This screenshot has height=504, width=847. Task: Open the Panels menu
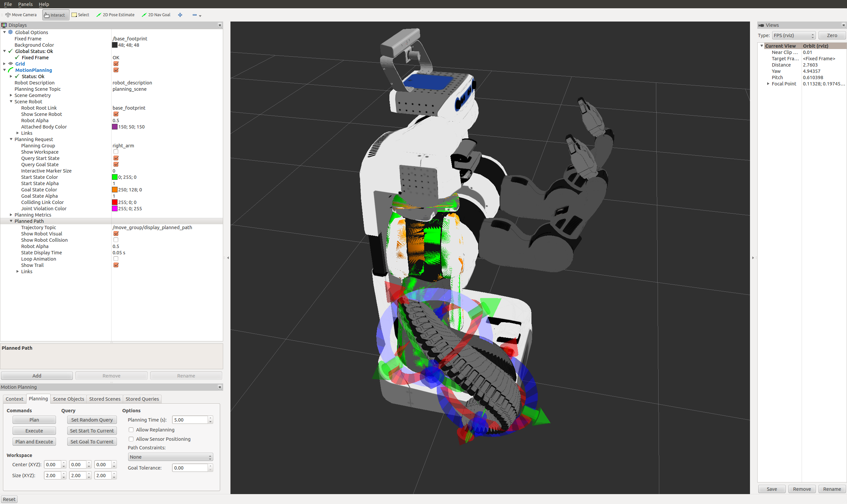pos(25,4)
